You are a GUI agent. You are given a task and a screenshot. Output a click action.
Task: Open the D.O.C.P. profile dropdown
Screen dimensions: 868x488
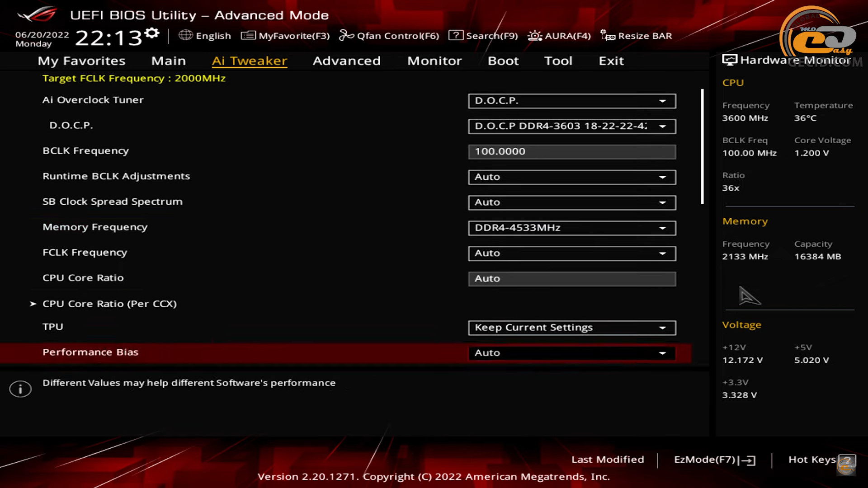point(572,126)
